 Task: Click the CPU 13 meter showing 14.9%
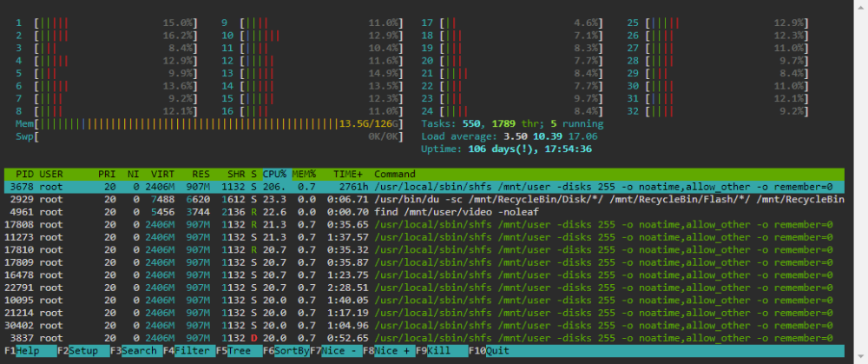point(312,73)
